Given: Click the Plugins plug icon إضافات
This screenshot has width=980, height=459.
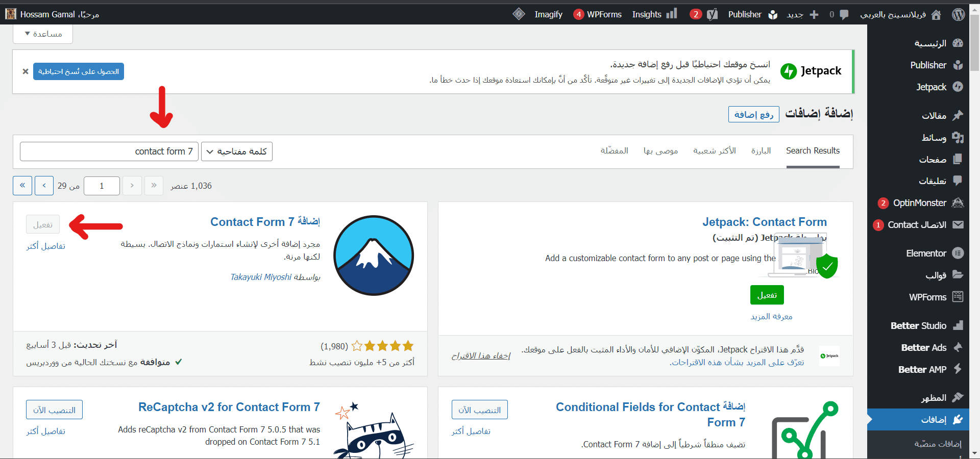Looking at the screenshot, I should (958, 419).
